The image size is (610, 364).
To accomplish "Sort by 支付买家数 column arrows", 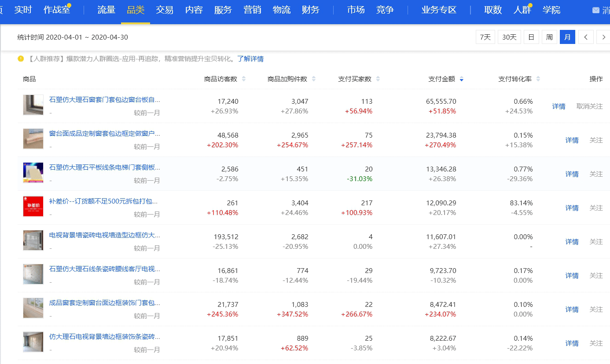I will tap(378, 79).
